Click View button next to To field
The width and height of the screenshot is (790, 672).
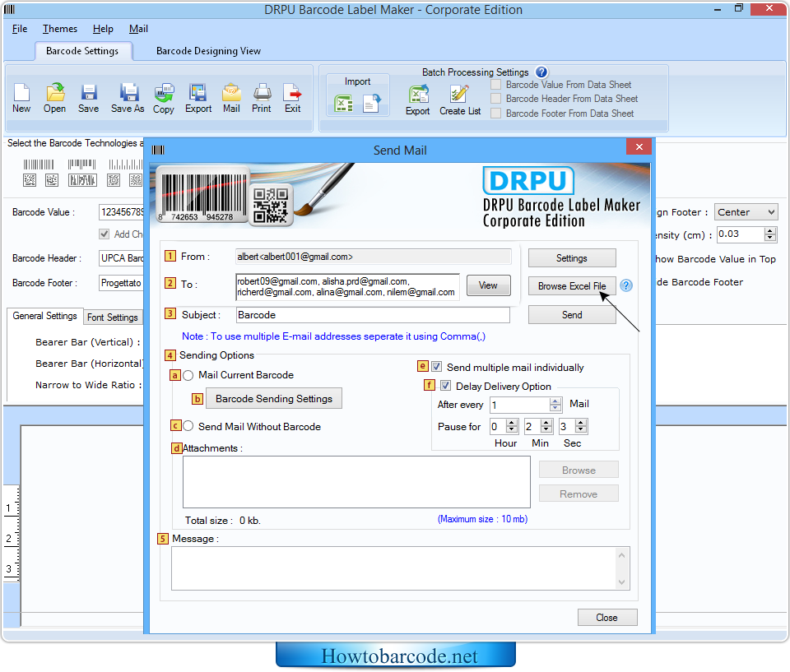(x=488, y=285)
